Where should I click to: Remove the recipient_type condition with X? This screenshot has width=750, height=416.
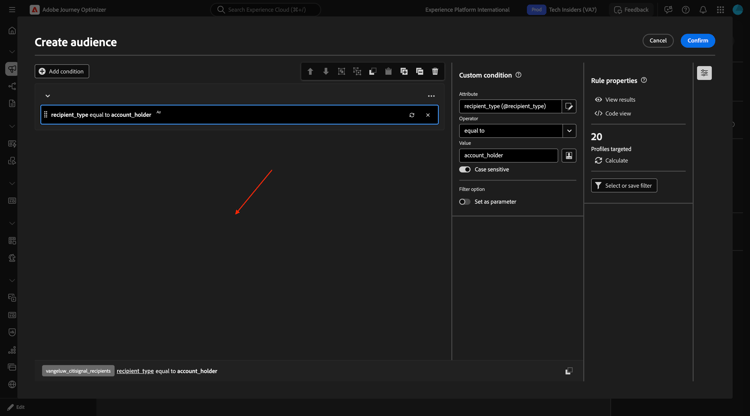pyautogui.click(x=428, y=115)
